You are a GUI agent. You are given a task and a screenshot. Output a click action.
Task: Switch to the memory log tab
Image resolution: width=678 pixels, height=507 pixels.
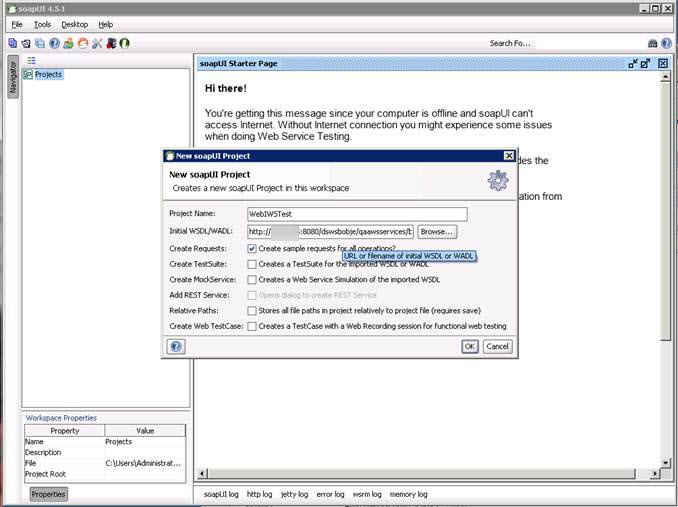point(409,494)
